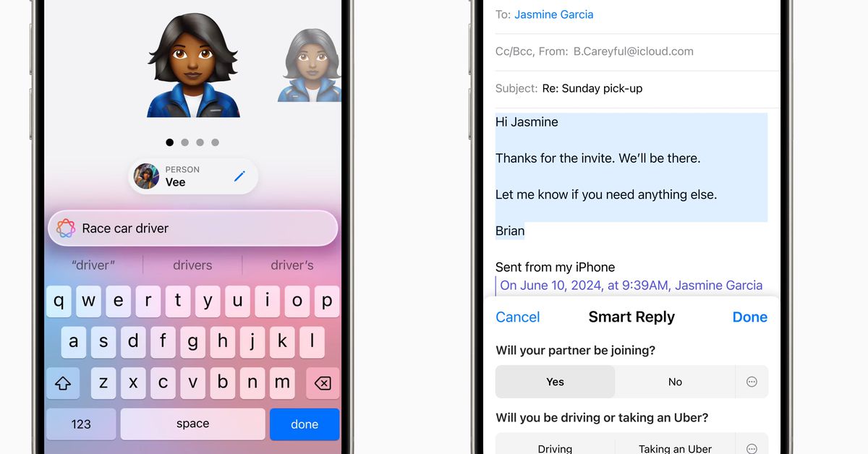
Task: Tap the "drivers" keyboard suggestion
Action: [192, 265]
